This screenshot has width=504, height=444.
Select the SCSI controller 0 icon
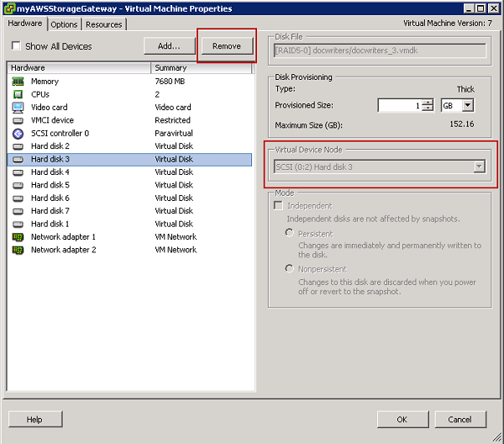click(18, 133)
